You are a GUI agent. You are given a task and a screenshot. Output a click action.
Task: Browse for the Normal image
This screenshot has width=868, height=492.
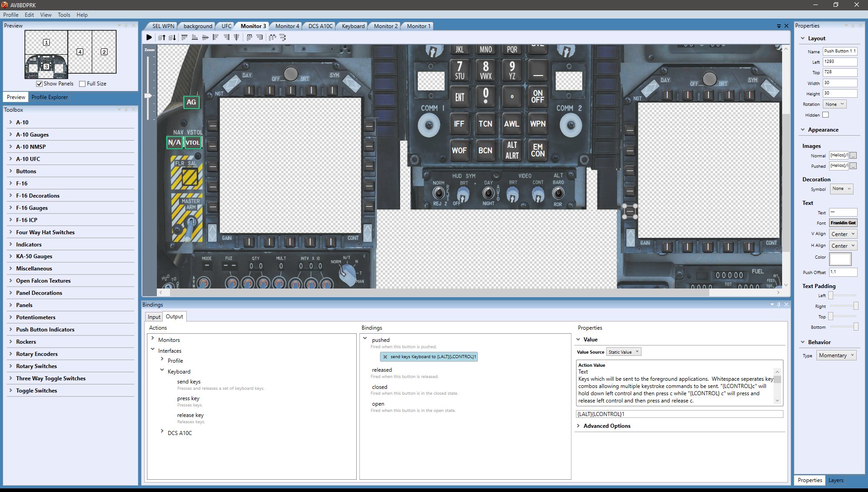(853, 156)
